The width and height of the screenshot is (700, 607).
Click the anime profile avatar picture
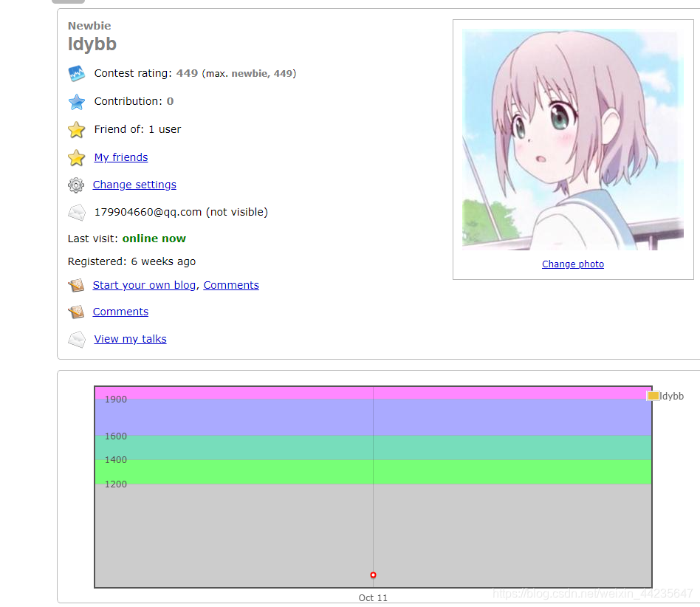click(573, 140)
